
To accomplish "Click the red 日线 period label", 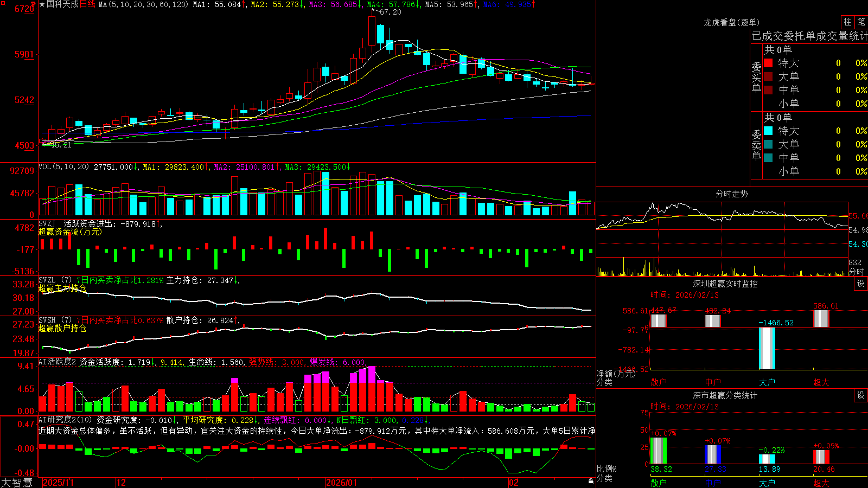I will click(x=87, y=4).
